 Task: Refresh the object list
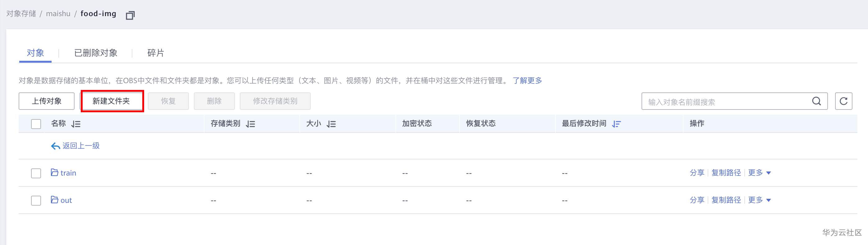coord(843,101)
